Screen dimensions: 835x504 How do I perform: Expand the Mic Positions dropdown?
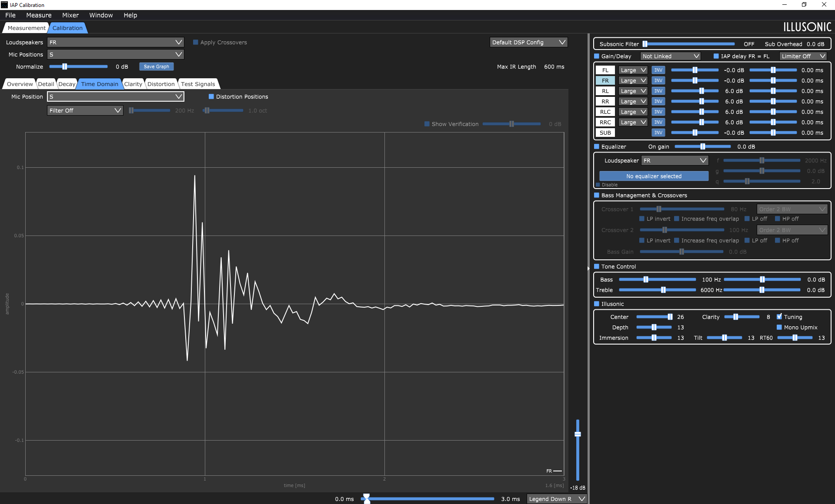116,54
